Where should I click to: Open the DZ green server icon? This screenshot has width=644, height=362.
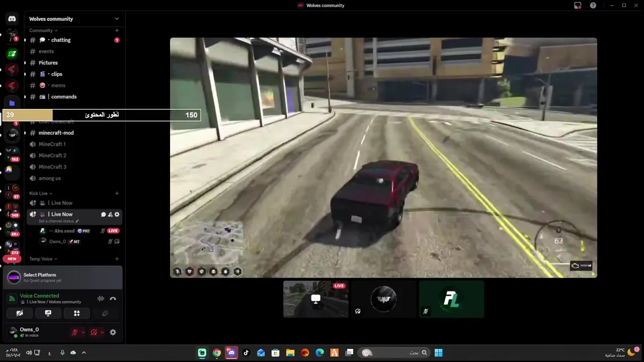tap(12, 53)
